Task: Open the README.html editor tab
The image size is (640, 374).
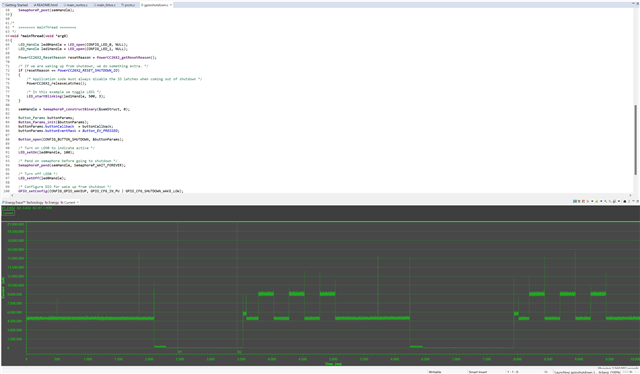Action: (x=46, y=5)
